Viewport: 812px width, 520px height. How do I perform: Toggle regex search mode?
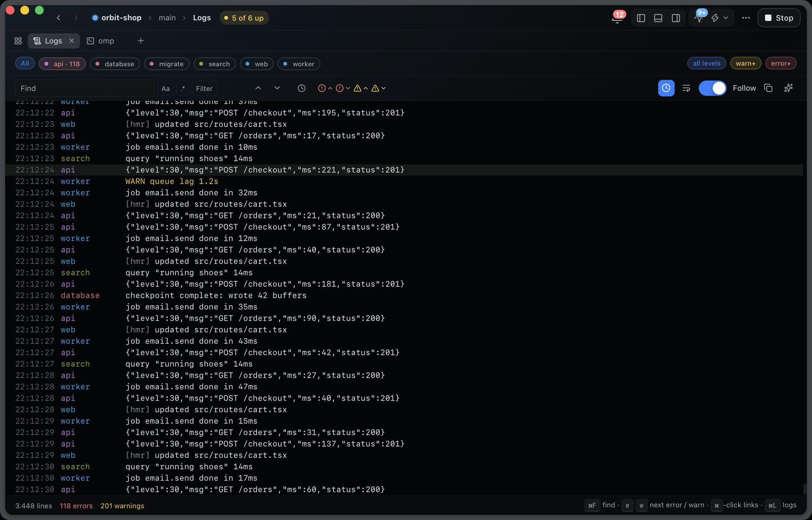[183, 88]
